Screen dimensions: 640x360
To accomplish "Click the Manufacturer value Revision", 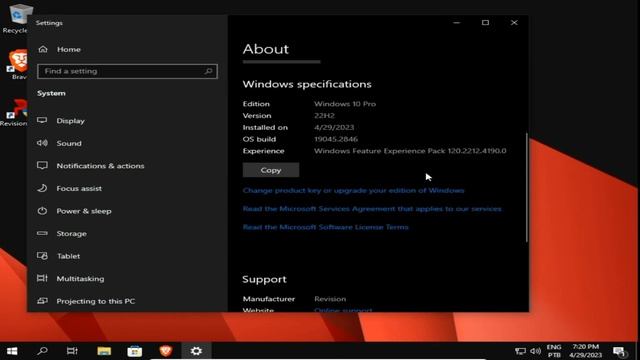I will (x=330, y=299).
